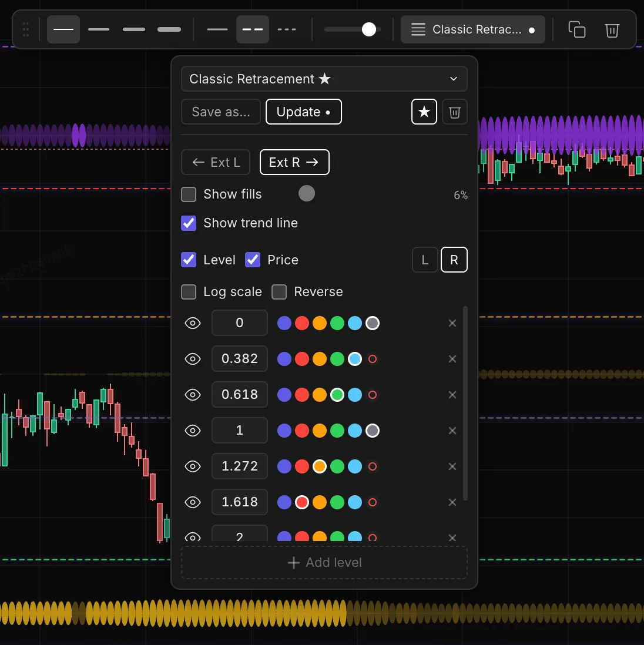This screenshot has height=645, width=644.
Task: Select the second line width option
Action: (99, 29)
